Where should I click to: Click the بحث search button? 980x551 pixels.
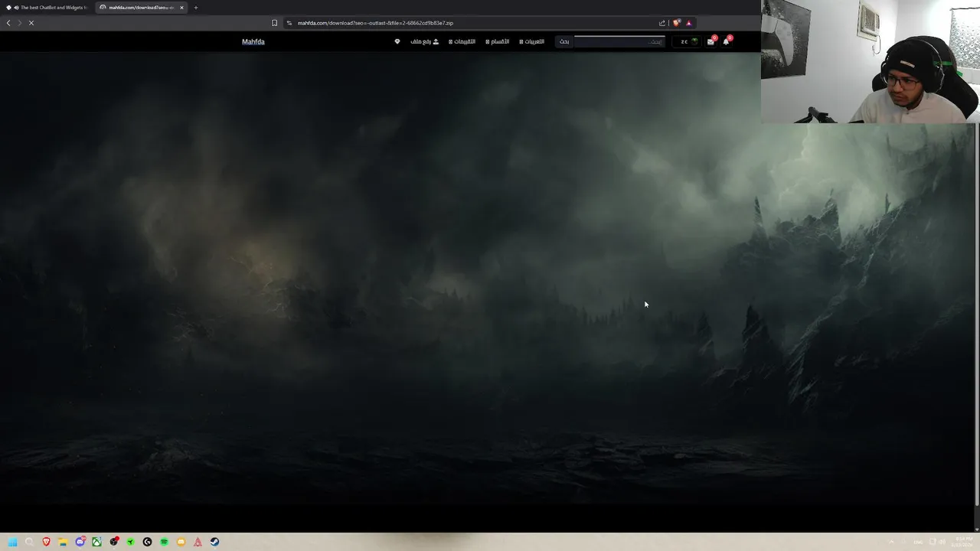[564, 41]
